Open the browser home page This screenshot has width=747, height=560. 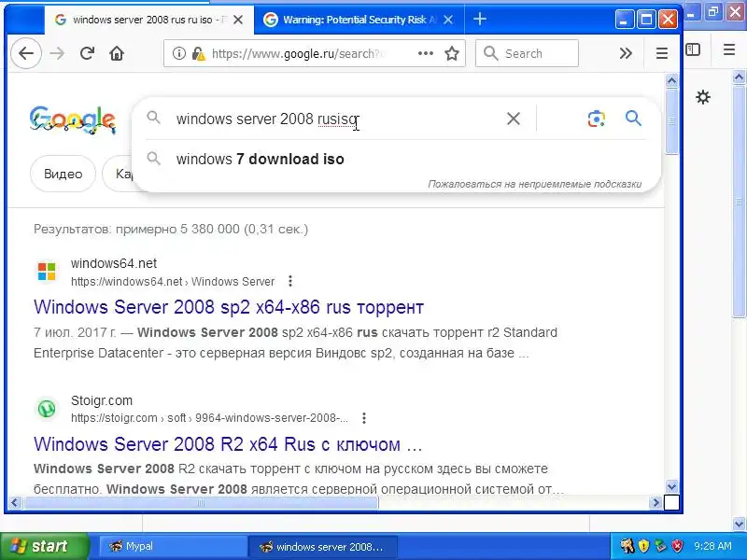click(x=116, y=53)
